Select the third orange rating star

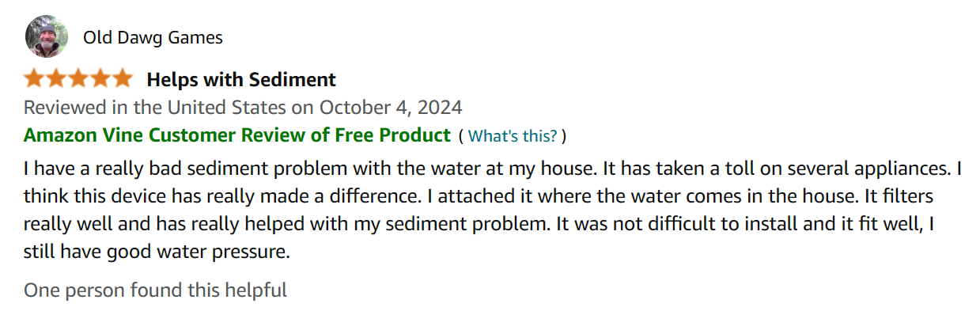click(x=78, y=78)
